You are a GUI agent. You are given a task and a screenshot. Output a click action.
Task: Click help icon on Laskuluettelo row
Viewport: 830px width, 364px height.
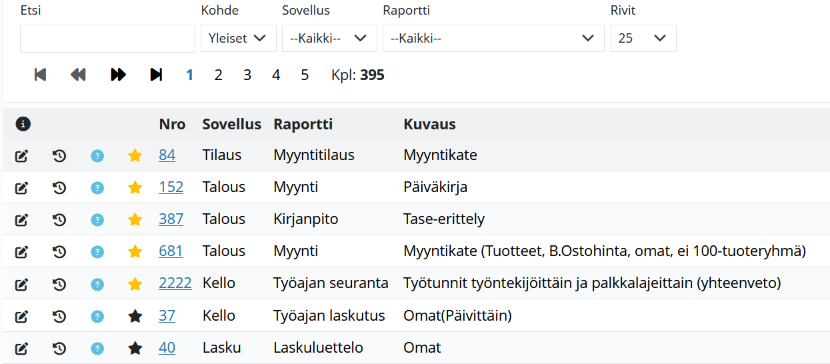tap(97, 349)
